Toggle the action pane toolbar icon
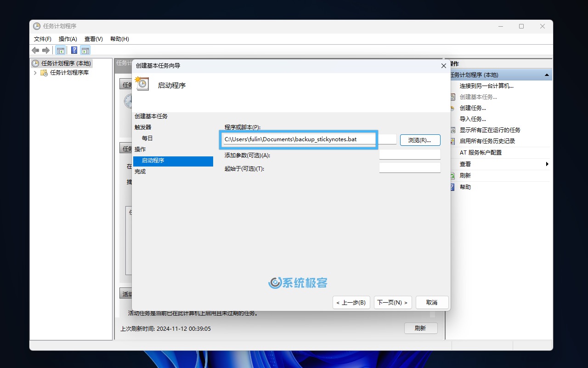Image resolution: width=588 pixels, height=368 pixels. click(x=85, y=50)
